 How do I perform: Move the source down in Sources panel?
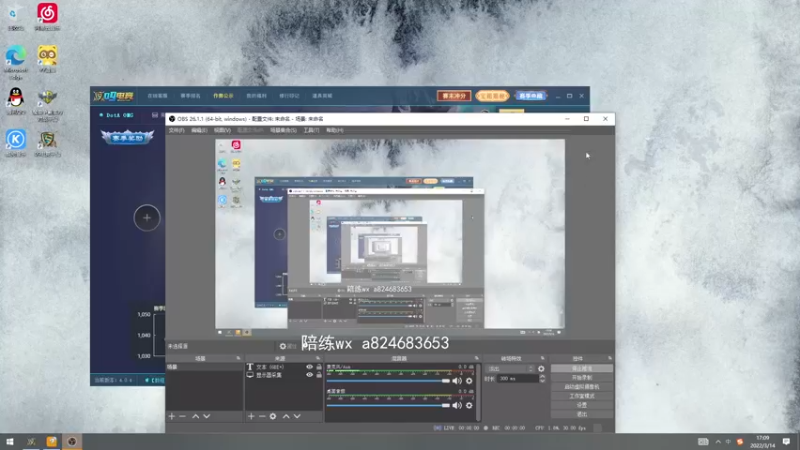[x=297, y=416]
